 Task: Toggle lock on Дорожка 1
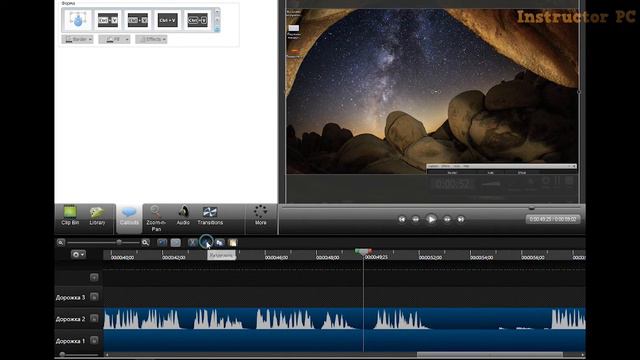point(94,340)
